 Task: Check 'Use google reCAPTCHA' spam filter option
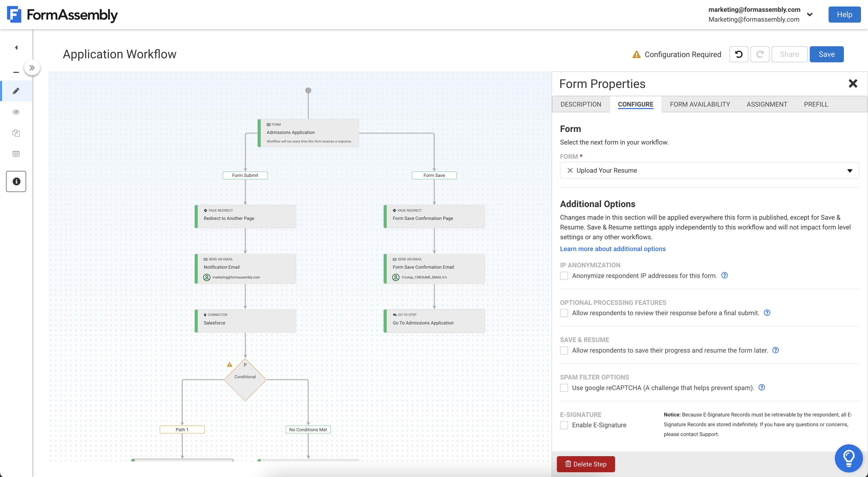tap(564, 388)
